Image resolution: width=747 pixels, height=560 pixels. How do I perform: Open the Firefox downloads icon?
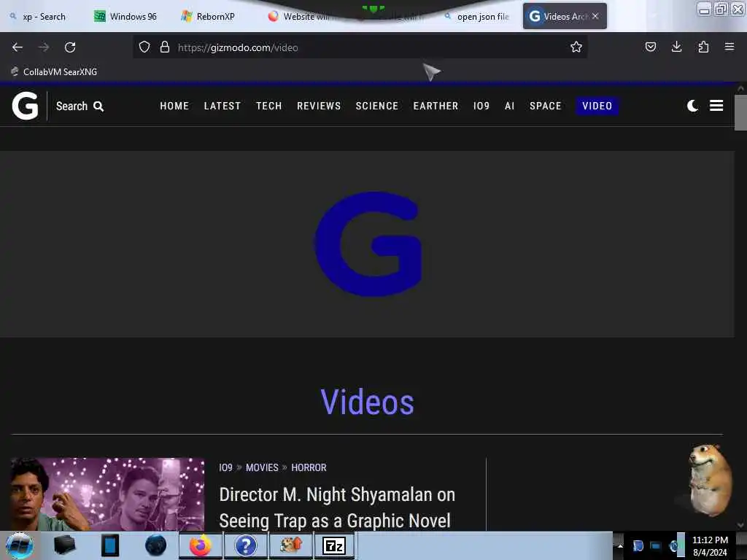tap(676, 47)
